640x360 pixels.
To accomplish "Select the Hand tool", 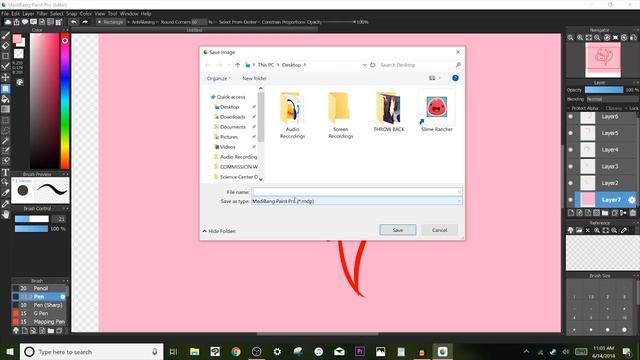I will [5, 214].
